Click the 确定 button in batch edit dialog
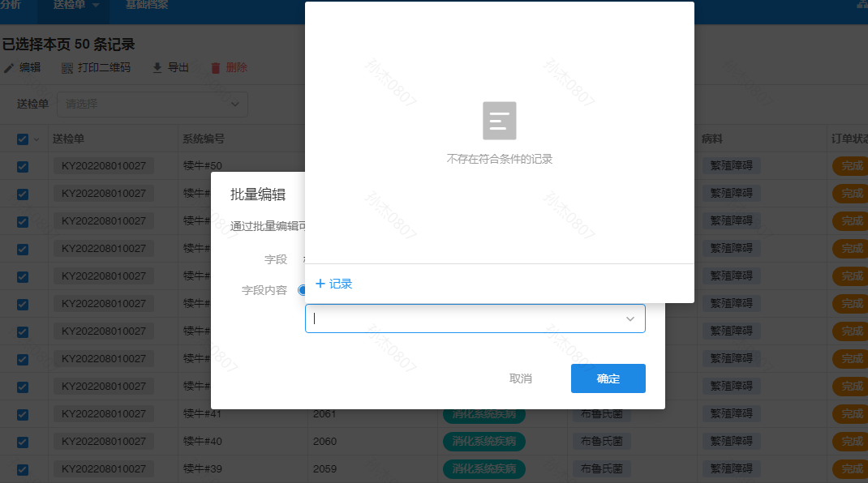868x483 pixels. [608, 378]
